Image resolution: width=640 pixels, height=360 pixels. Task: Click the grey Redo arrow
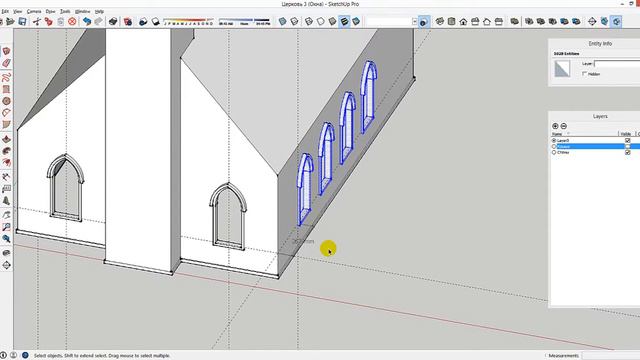coord(98,21)
